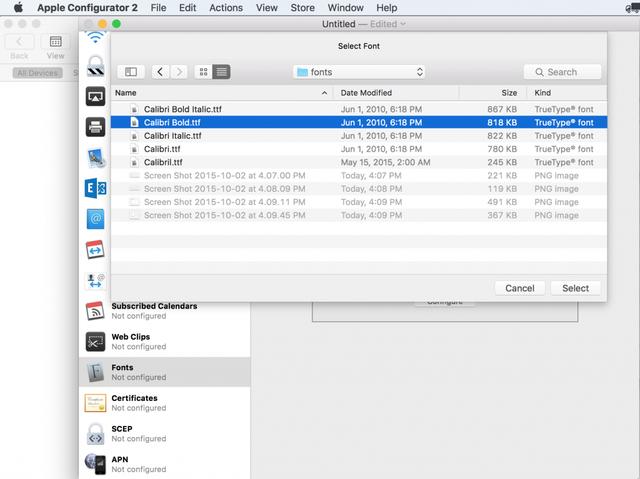Select Calibri Italic.ttf file
640x479 pixels.
point(359,136)
